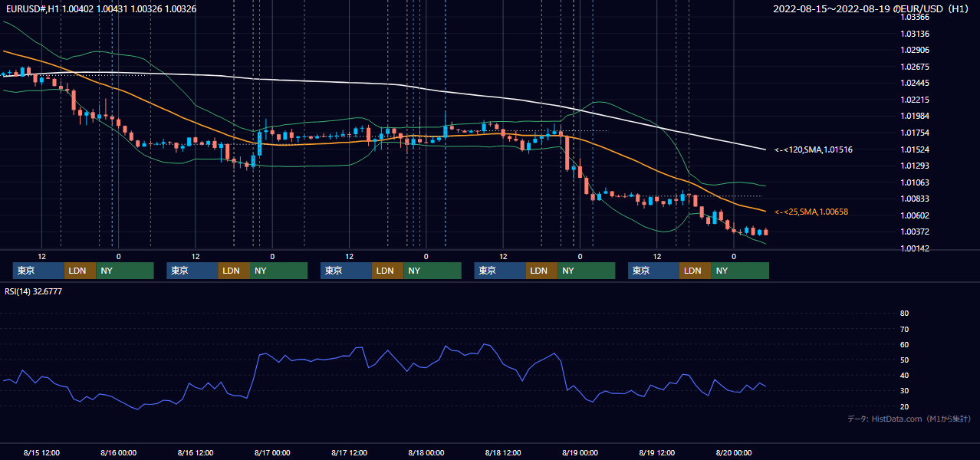Click price axis label 1.02215
Viewport: 980px width, 460px height.
(915, 100)
